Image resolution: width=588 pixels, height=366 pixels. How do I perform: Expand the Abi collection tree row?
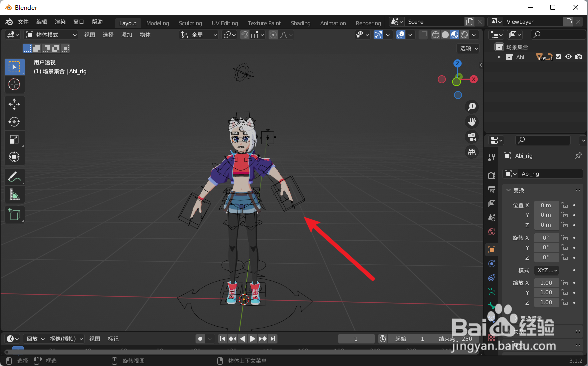click(x=499, y=57)
